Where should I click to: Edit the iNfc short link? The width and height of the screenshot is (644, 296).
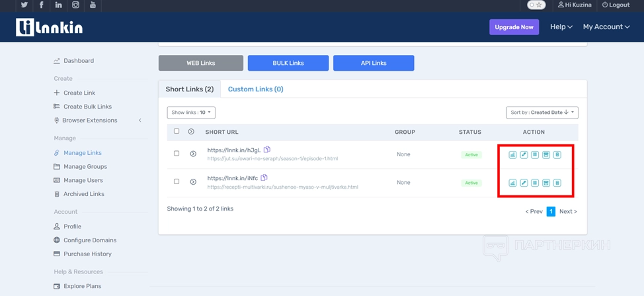pyautogui.click(x=524, y=183)
